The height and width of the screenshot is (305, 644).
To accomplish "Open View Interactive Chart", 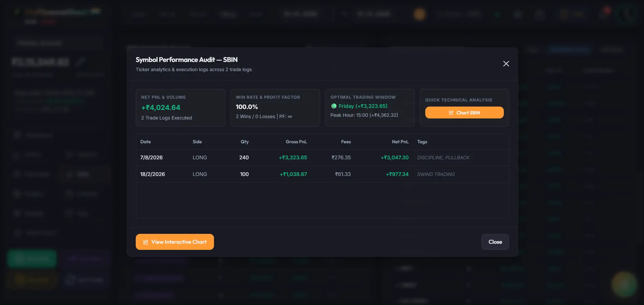I will click(x=175, y=242).
